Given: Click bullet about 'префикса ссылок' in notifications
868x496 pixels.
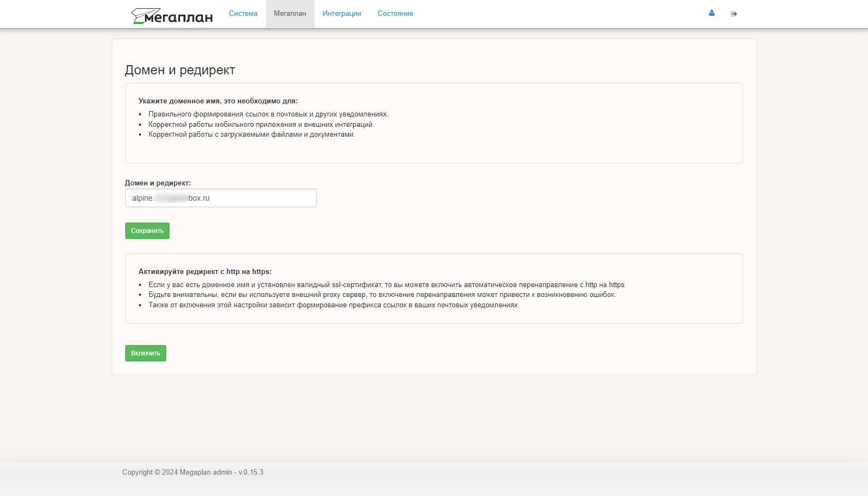Looking at the screenshot, I should [334, 305].
